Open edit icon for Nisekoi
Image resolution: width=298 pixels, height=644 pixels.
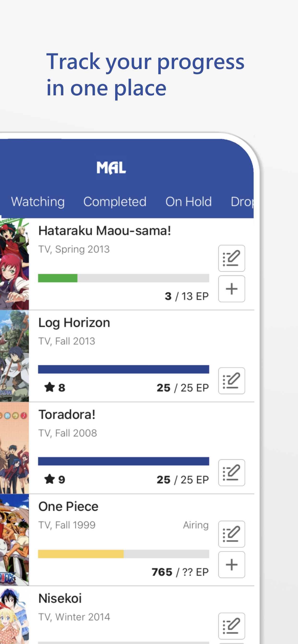pyautogui.click(x=231, y=626)
